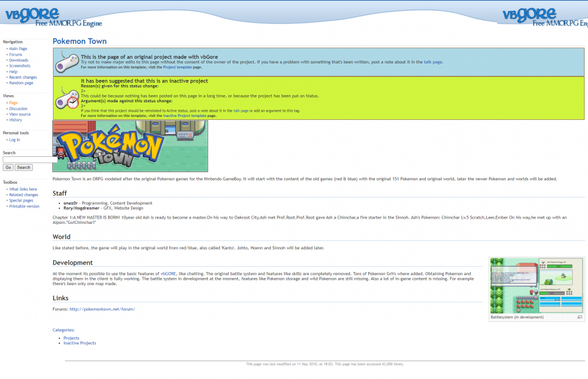This screenshot has height=379, width=588.
Task: Click the pokemontown.net forum URL
Action: point(101,308)
